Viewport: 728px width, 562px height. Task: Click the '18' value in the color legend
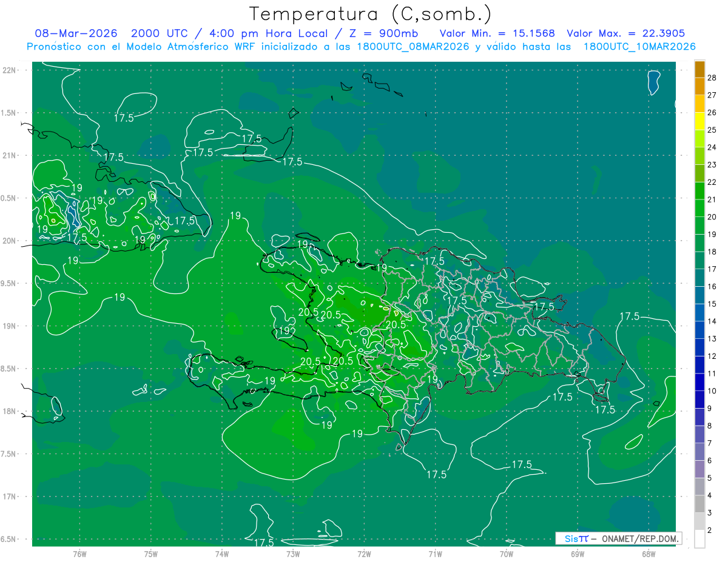click(x=712, y=252)
